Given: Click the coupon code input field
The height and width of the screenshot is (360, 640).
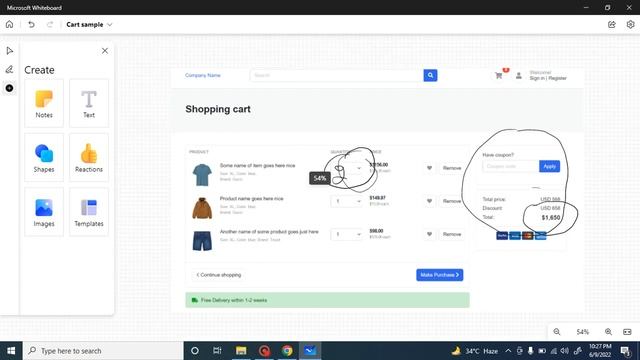Looking at the screenshot, I should coord(511,166).
